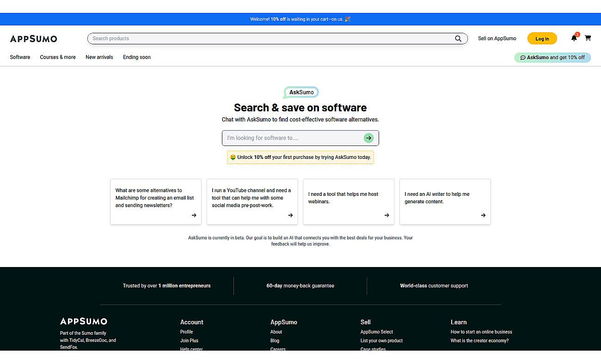
Task: Open Profile footer link
Action: (187, 332)
